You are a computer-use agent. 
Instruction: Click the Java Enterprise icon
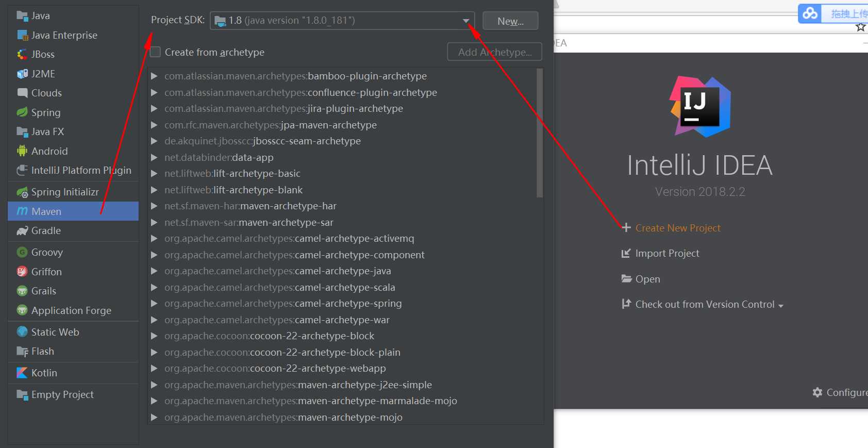coord(22,35)
